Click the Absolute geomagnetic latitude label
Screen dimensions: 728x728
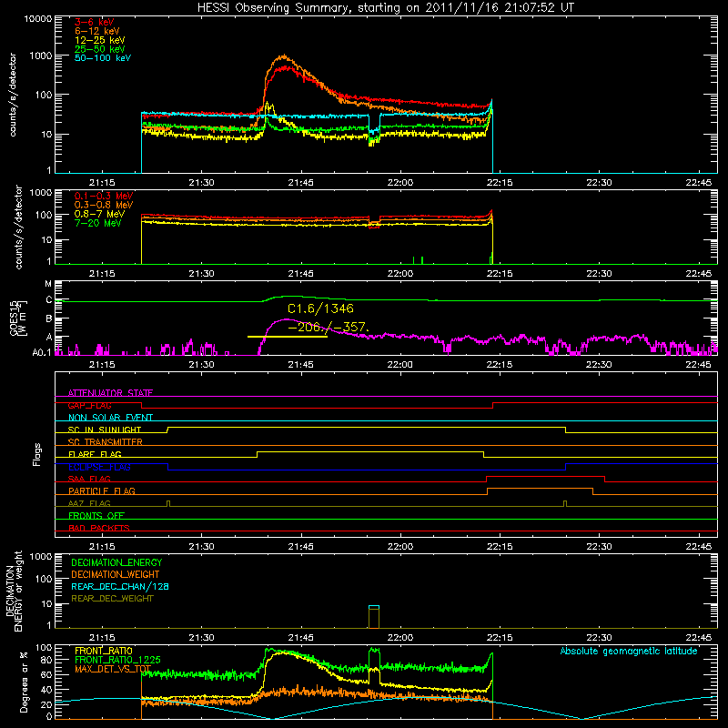click(629, 651)
